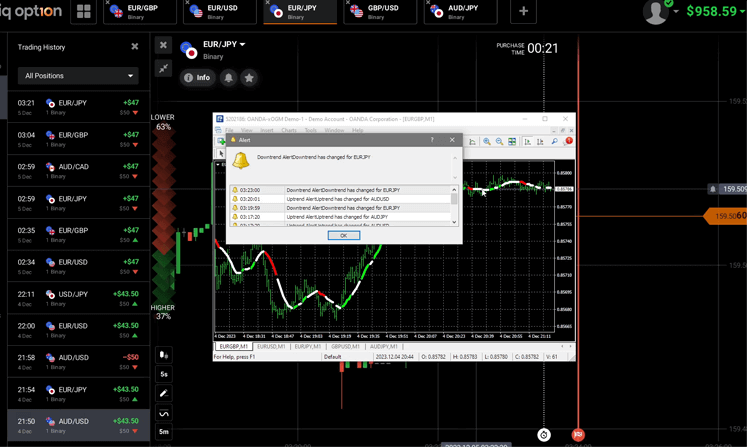Image resolution: width=747 pixels, height=447 pixels.
Task: Click the MetaTrader Zoom Out magnifier
Action: (499, 142)
